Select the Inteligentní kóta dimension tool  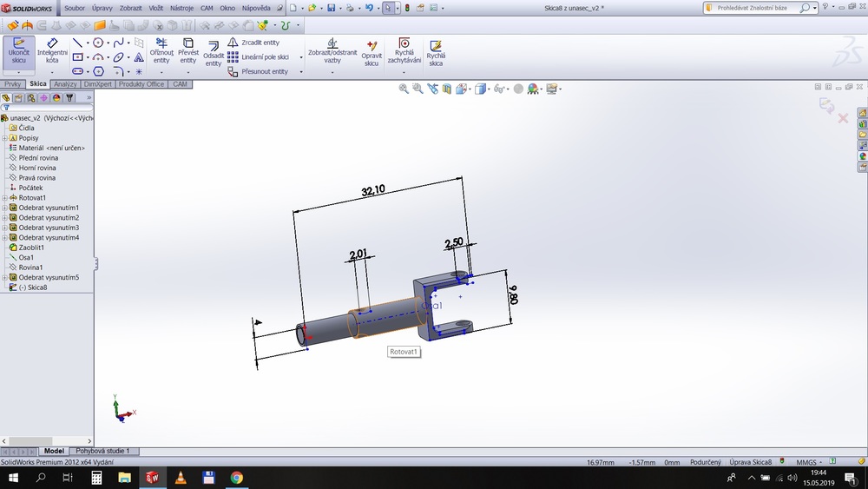point(52,51)
